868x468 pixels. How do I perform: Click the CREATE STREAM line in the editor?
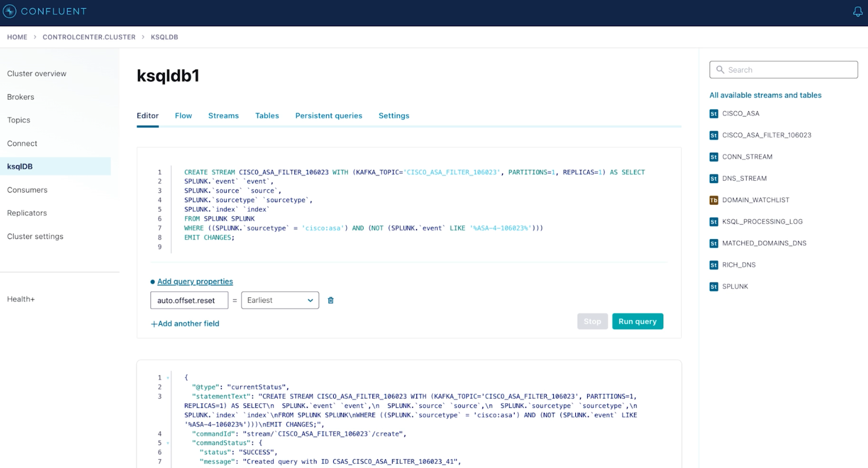[x=415, y=172]
